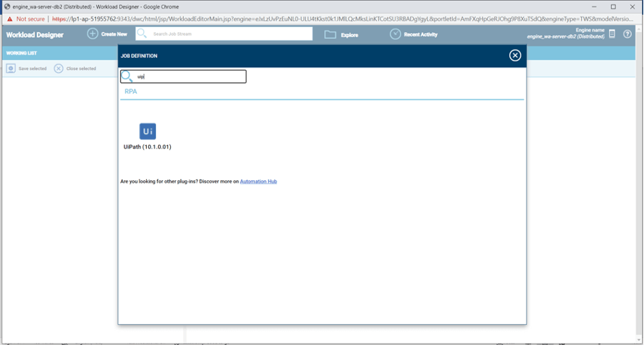Screen dimensions: 644x345
Task: Select the UiPath plug-in icon
Action: (147, 131)
